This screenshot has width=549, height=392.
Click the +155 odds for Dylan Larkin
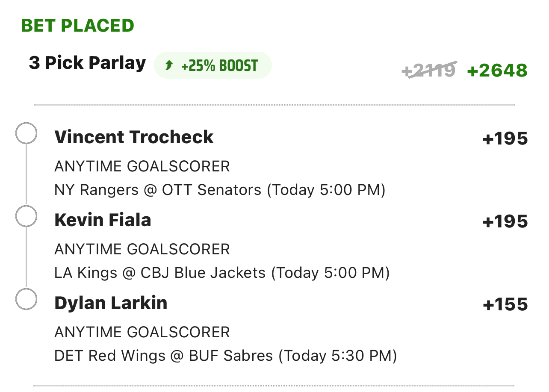tap(505, 304)
